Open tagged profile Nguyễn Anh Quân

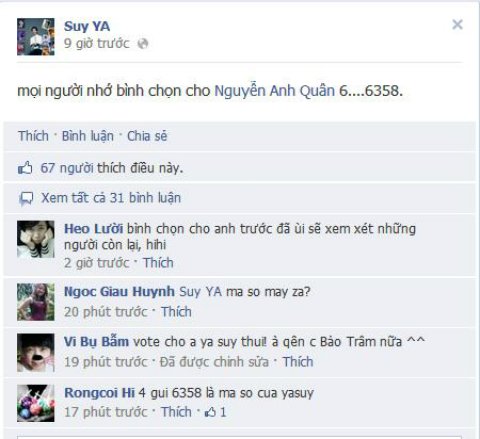pyautogui.click(x=274, y=91)
